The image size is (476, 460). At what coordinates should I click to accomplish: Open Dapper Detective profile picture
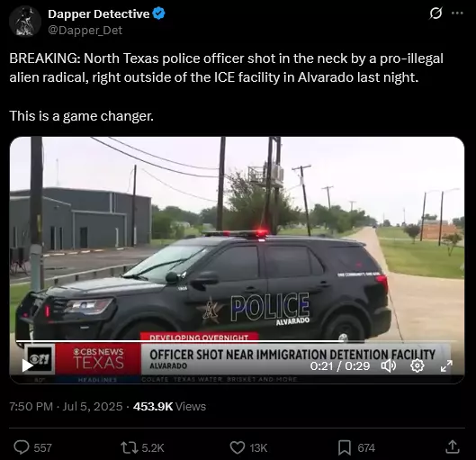click(x=25, y=22)
